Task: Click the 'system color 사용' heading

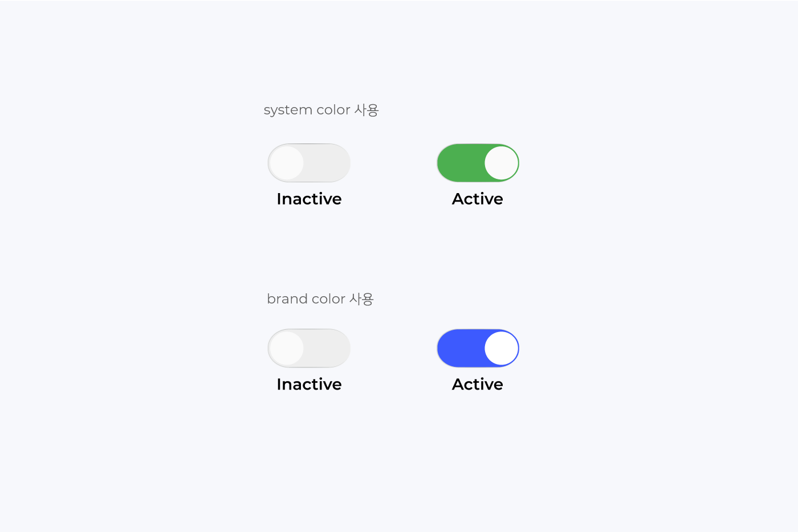Action: coord(321,110)
